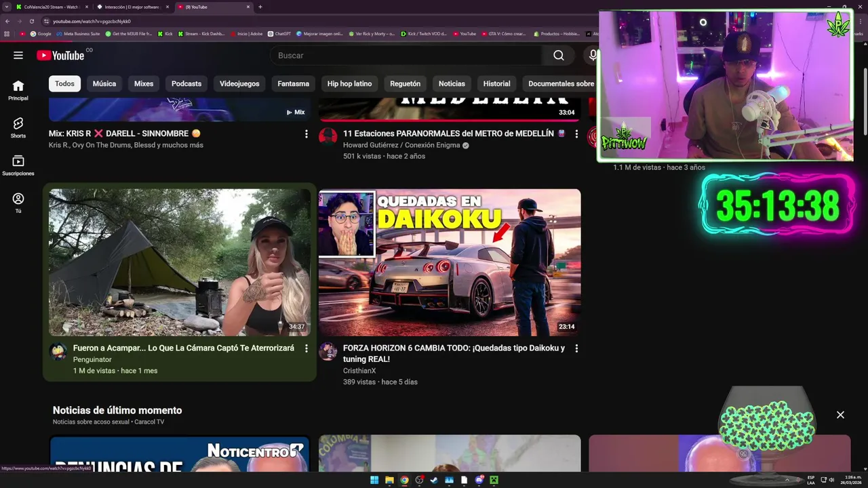The image size is (868, 488).
Task: Open Fueron a Acampar video title
Action: (184, 348)
